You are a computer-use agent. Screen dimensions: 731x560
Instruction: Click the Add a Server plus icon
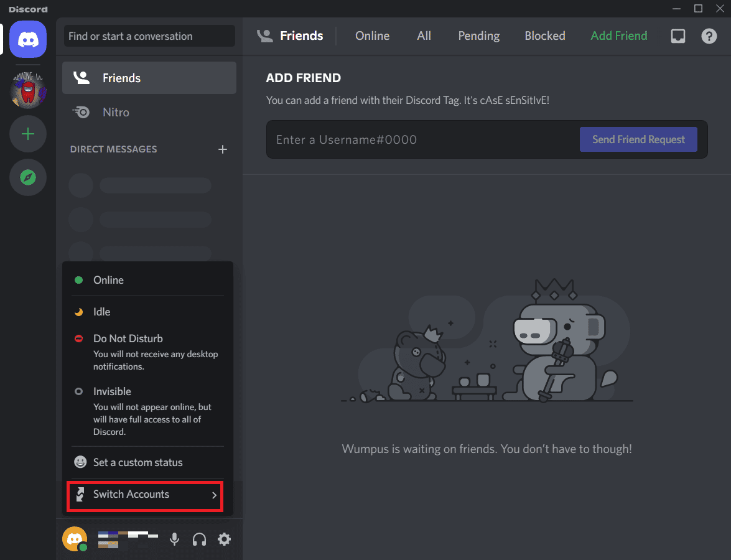pyautogui.click(x=28, y=134)
